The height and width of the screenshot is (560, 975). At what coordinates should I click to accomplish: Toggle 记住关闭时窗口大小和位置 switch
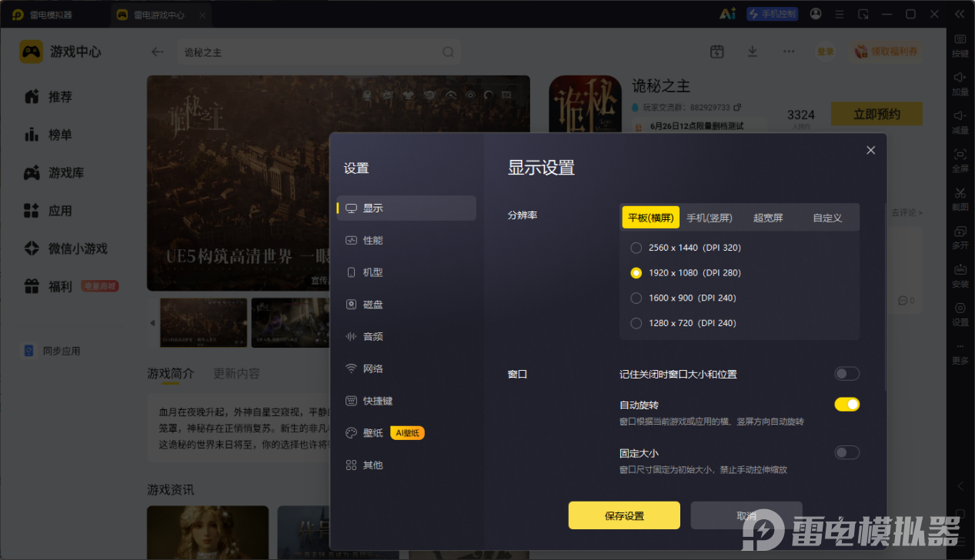click(x=846, y=374)
